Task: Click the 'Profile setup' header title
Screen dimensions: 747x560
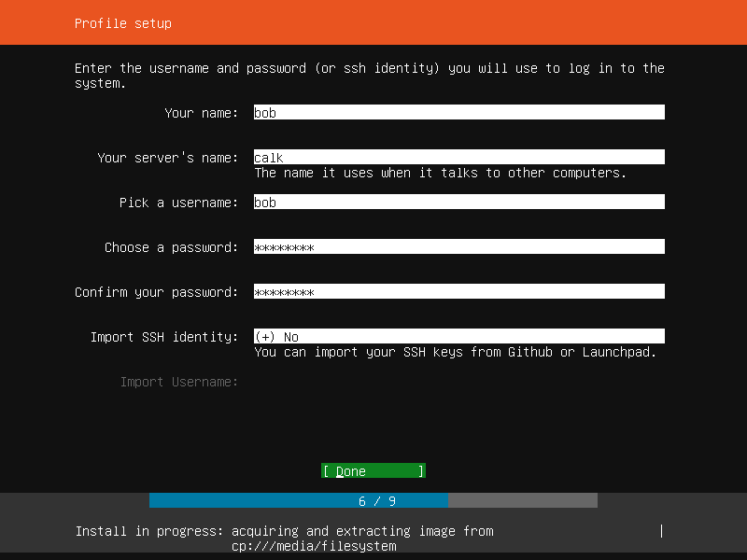Action: click(x=123, y=23)
